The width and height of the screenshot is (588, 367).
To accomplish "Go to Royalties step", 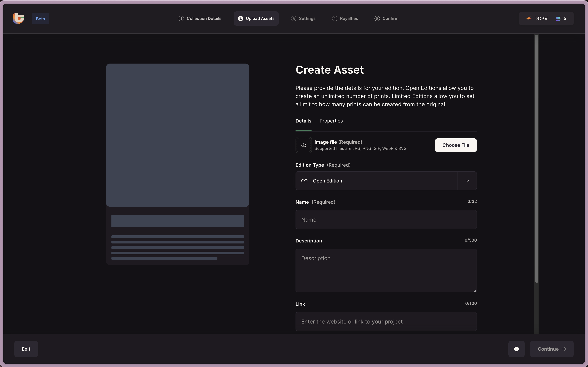I will [x=345, y=19].
